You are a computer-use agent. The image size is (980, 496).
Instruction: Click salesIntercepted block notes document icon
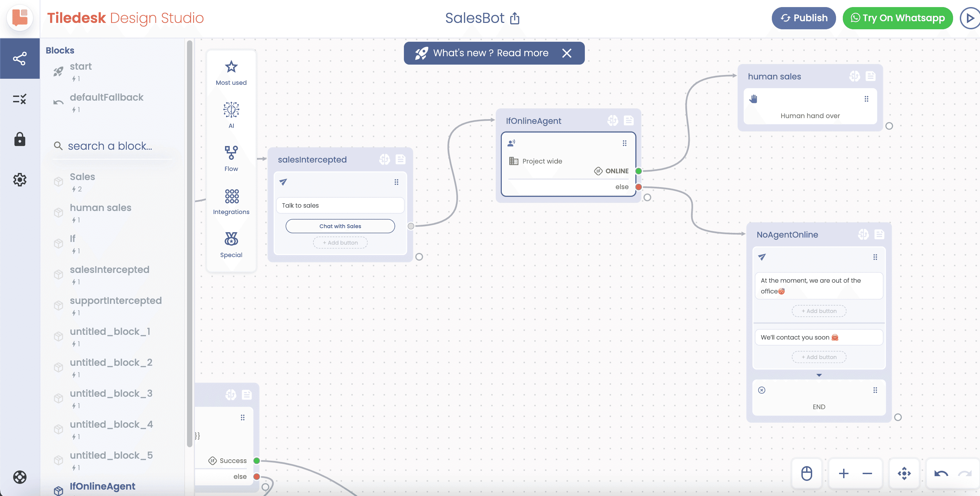tap(400, 159)
